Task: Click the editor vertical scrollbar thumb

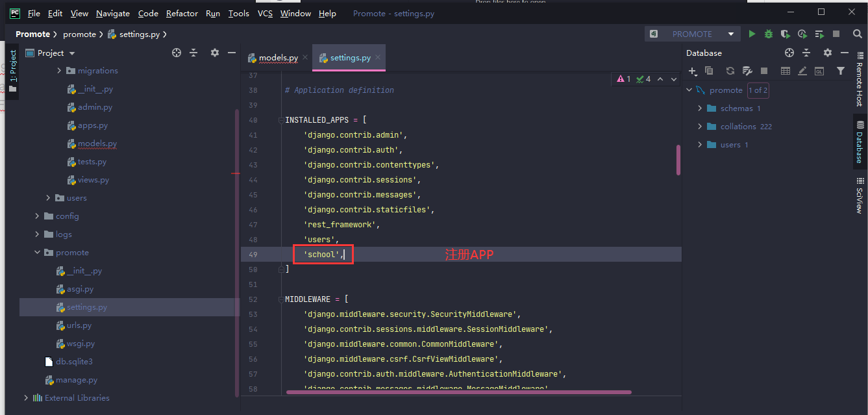Action: tap(678, 160)
